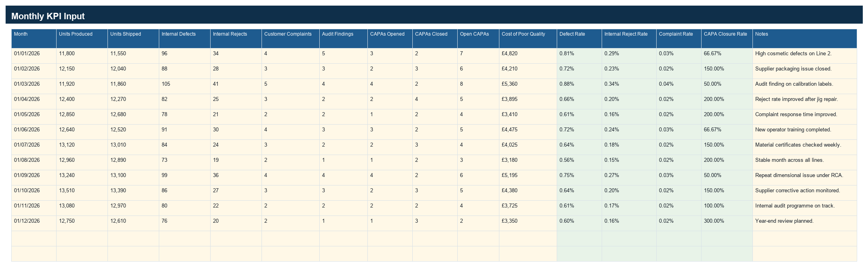Select the Defect Rate column header
868x274 pixels.
click(580, 38)
